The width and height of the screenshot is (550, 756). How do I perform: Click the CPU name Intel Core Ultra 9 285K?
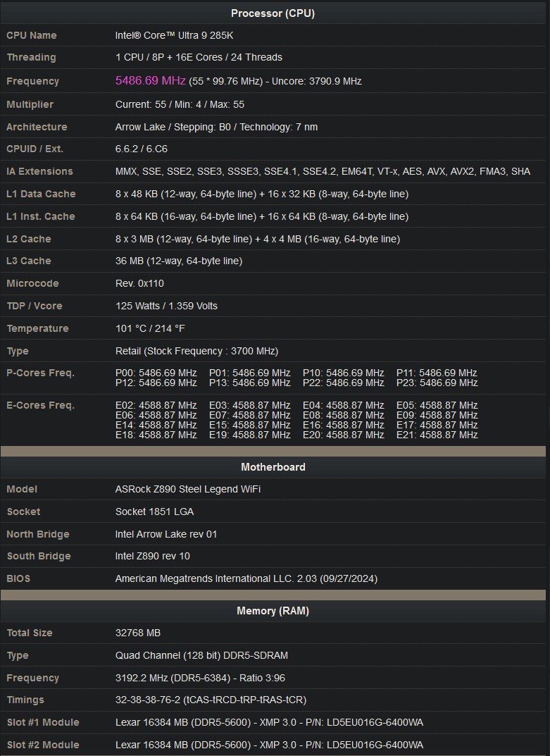(x=174, y=36)
